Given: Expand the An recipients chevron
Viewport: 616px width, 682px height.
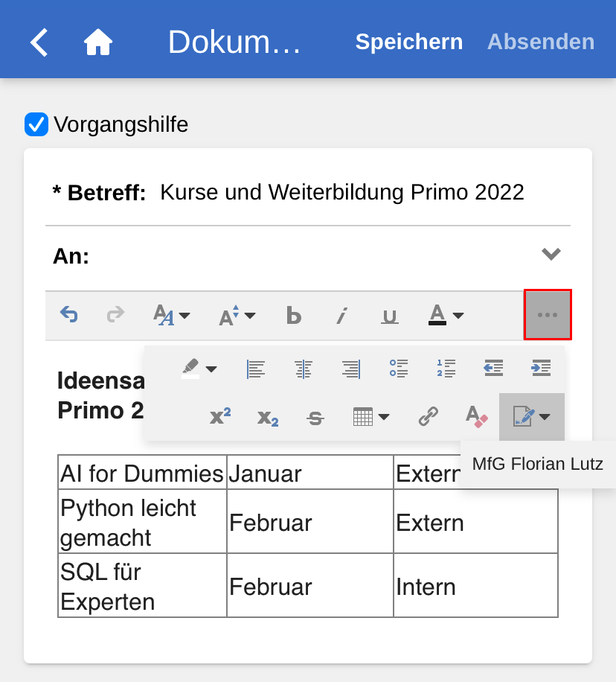Looking at the screenshot, I should [551, 255].
